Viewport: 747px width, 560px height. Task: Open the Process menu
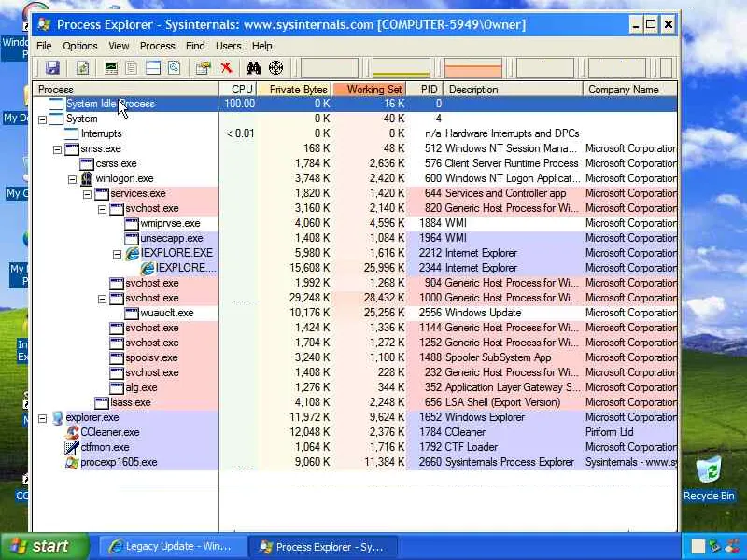(x=157, y=46)
